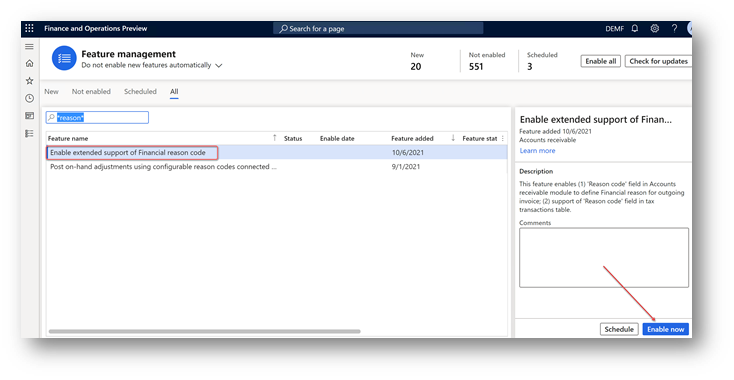Image resolution: width=734 pixels, height=380 pixels.
Task: Go to the Home icon in sidebar
Action: coord(29,63)
